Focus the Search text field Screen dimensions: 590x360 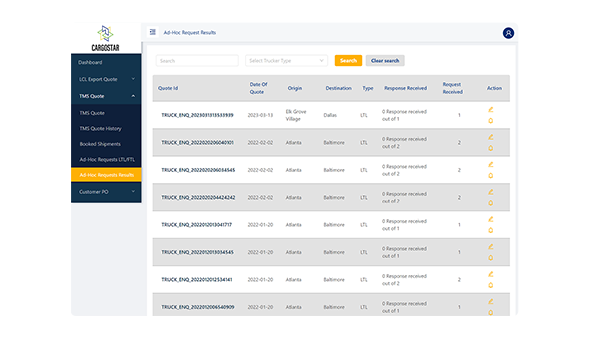(x=197, y=61)
